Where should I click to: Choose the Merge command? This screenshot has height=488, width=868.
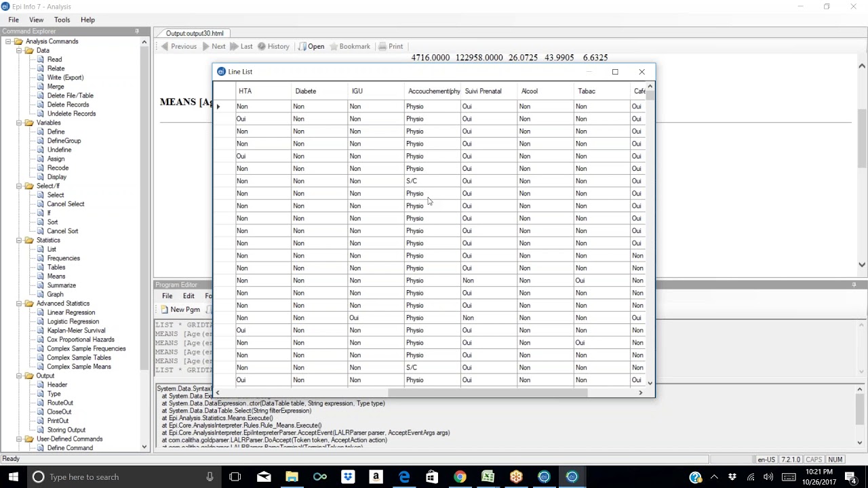point(56,87)
